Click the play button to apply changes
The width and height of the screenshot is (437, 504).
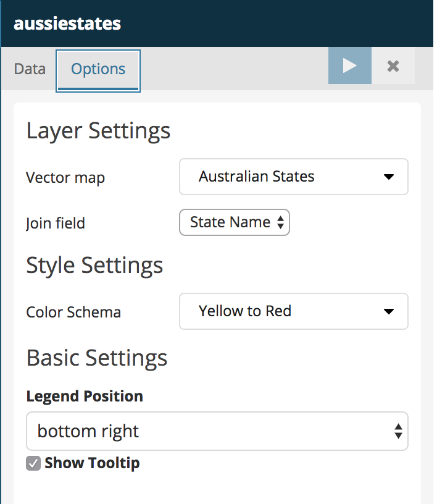[x=349, y=65]
